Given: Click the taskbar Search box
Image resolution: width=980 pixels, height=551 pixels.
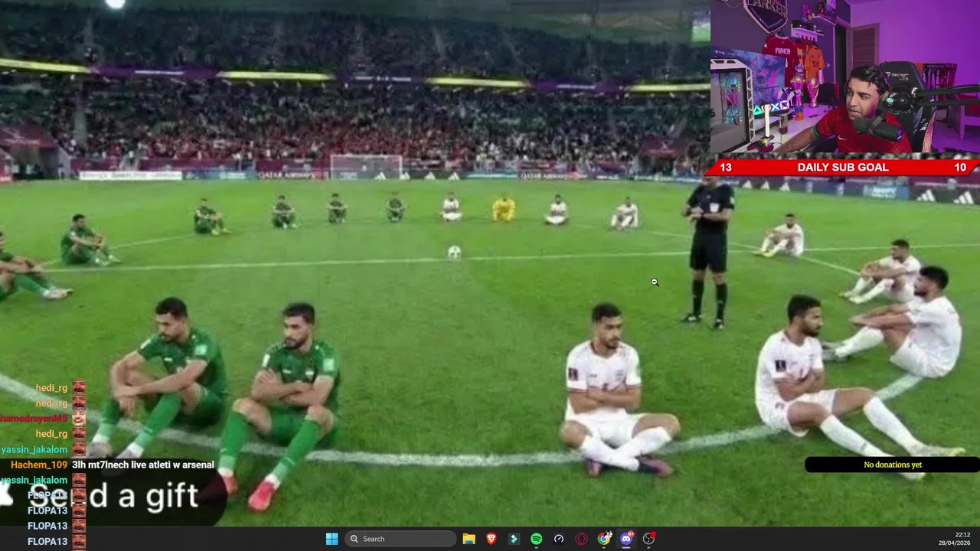Looking at the screenshot, I should (400, 539).
